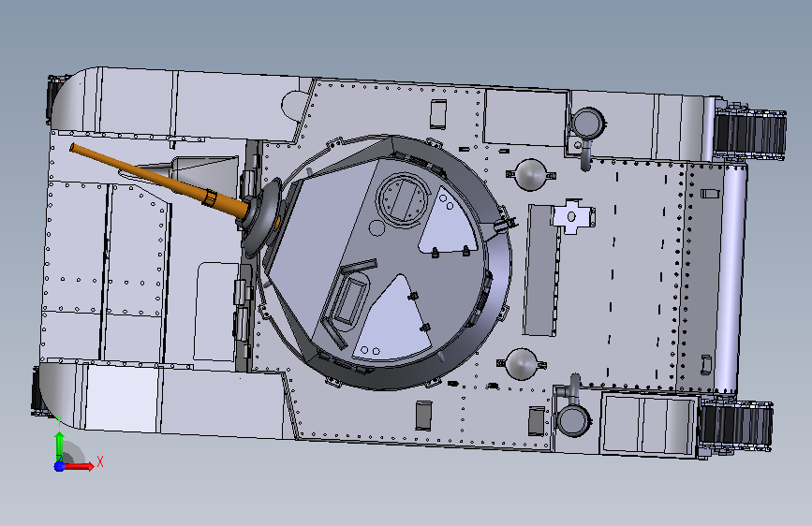
Task: Select the orange gun barrel
Action: point(158,180)
